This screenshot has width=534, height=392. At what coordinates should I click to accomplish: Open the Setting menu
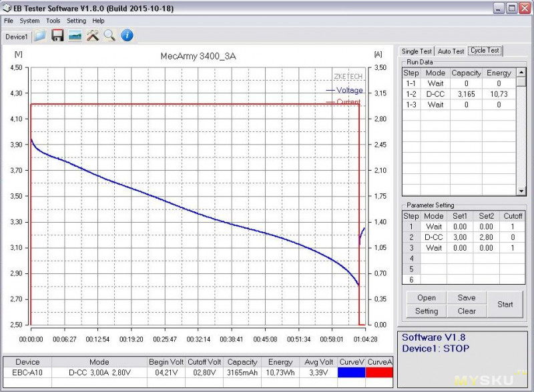point(76,21)
